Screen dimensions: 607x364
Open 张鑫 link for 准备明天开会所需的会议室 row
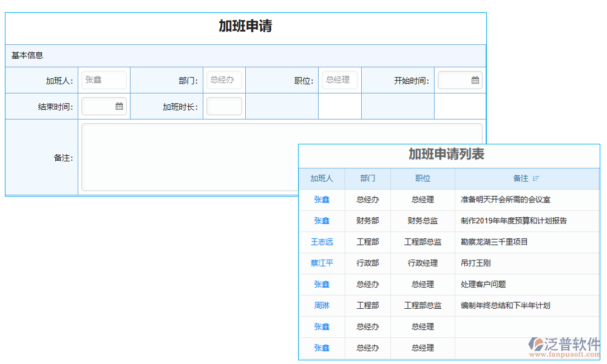(x=322, y=200)
